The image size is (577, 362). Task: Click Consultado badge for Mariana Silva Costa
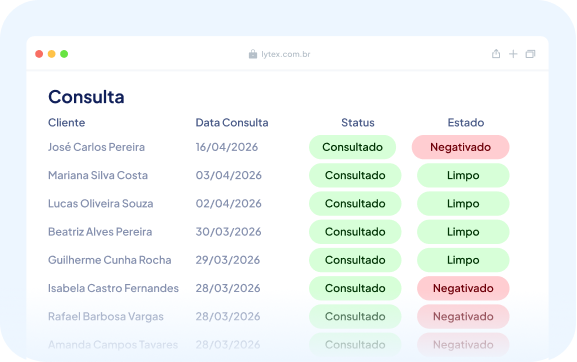(x=355, y=175)
